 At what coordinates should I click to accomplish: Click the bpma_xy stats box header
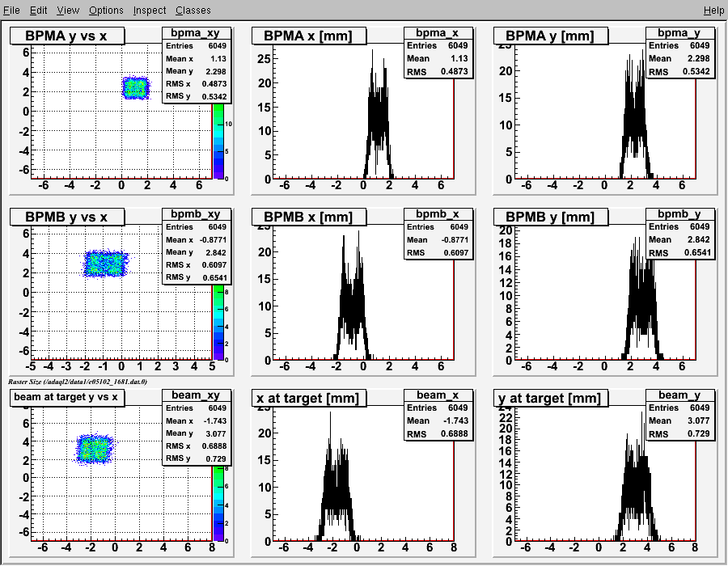(x=197, y=33)
